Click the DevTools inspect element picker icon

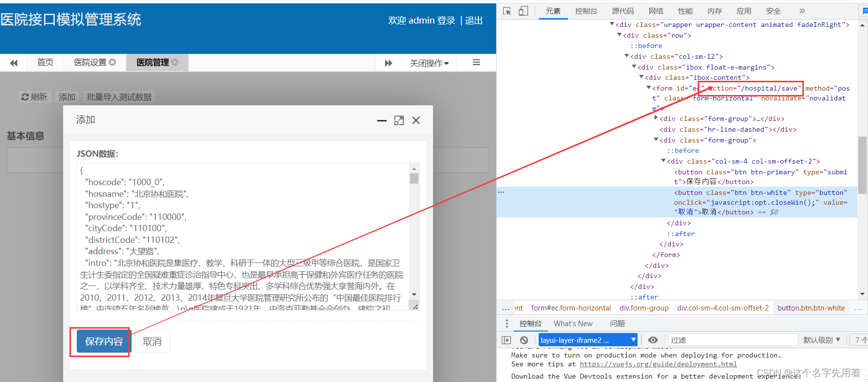tap(507, 11)
